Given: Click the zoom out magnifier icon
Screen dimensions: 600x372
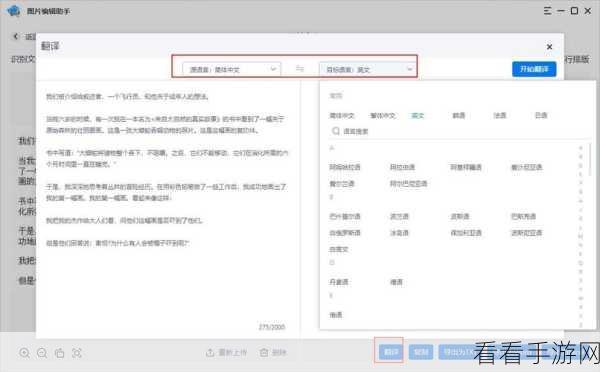Looking at the screenshot, I should (x=42, y=352).
